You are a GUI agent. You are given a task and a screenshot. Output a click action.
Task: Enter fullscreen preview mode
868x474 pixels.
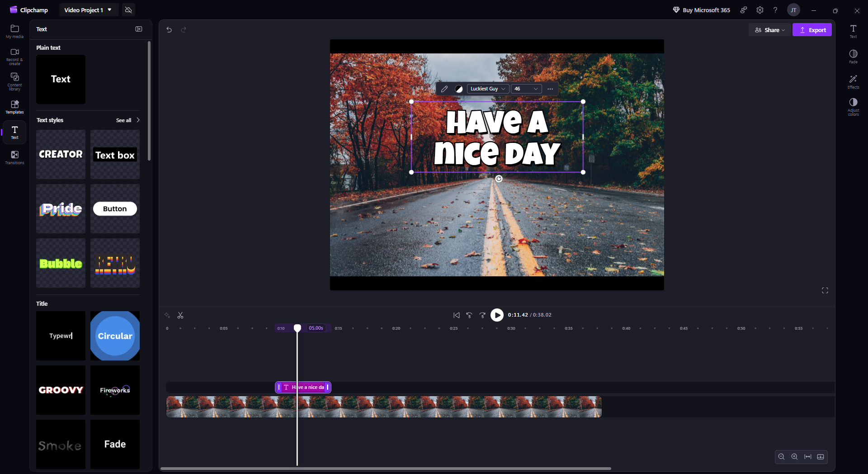(825, 290)
